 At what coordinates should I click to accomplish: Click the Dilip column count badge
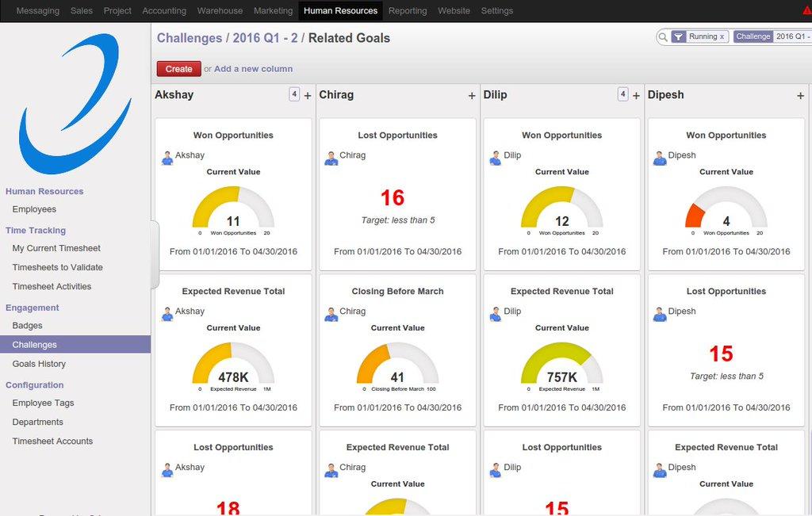point(623,94)
